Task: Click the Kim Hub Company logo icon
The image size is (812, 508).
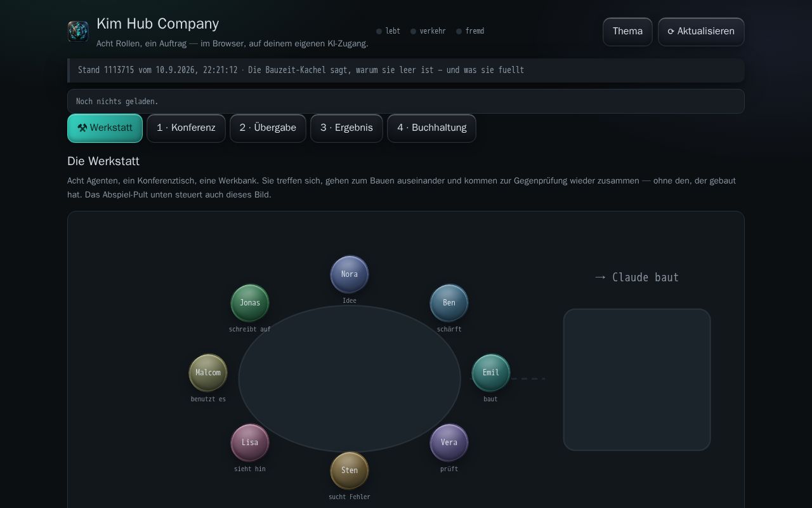Action: [x=78, y=31]
